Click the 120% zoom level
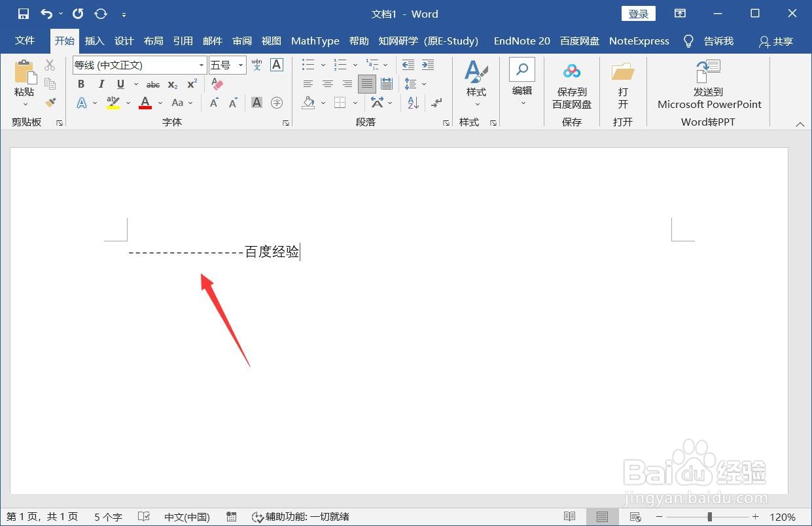The image size is (812, 526). tap(783, 517)
